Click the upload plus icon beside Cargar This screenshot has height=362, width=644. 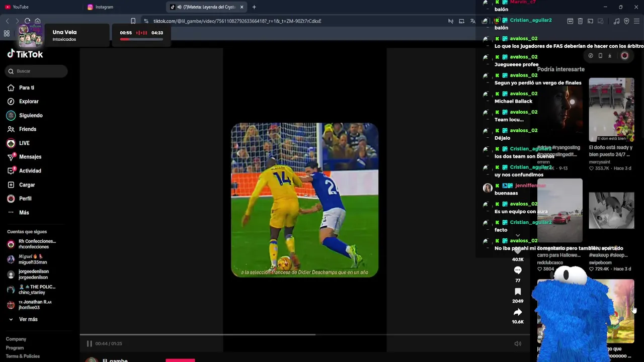pos(11,185)
